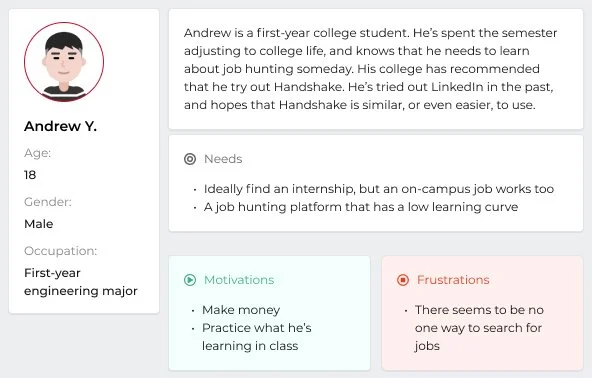Image resolution: width=592 pixels, height=378 pixels.
Task: Click the Age label
Action: coord(37,153)
